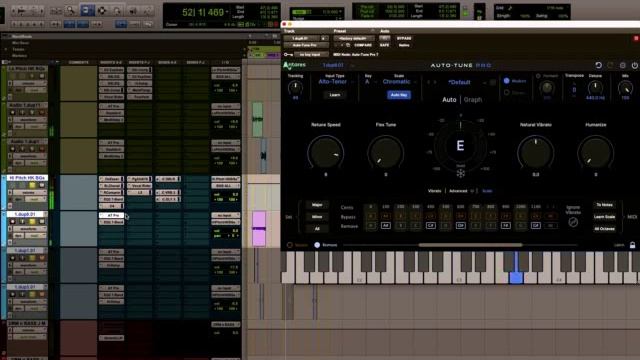The image size is (640, 360).
Task: Adjust Humanize knob
Action: point(596,153)
